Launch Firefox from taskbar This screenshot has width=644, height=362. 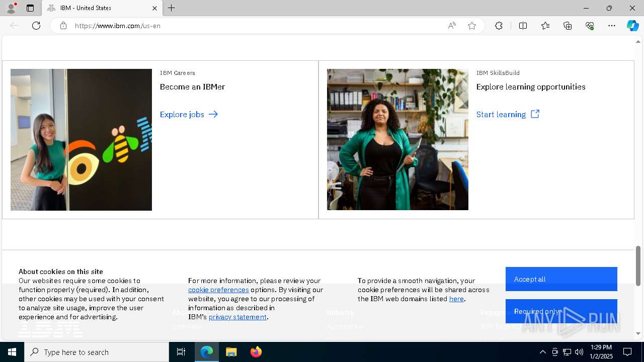coord(256,352)
